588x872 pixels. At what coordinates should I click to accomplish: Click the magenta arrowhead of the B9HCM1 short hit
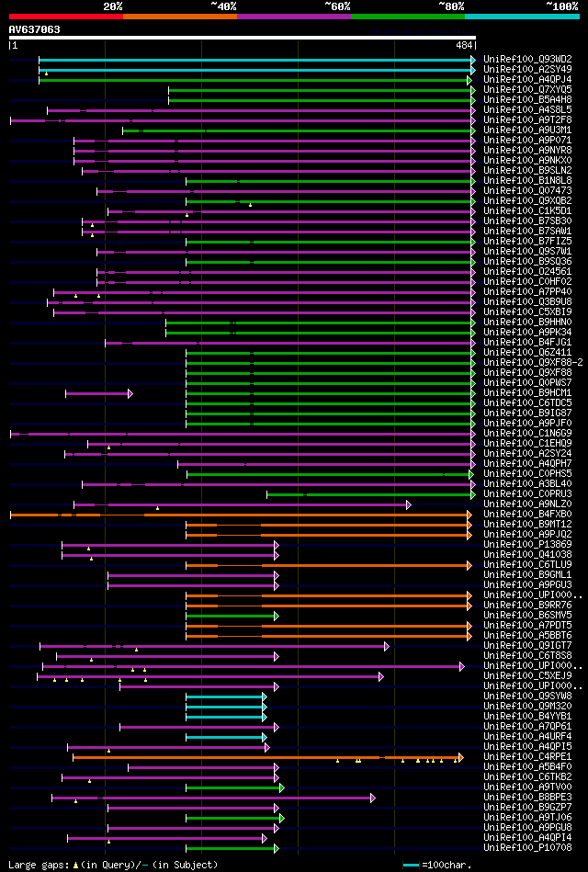tap(130, 394)
